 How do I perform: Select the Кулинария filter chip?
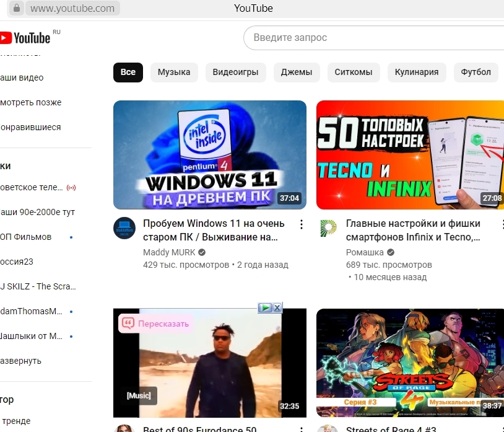point(417,72)
